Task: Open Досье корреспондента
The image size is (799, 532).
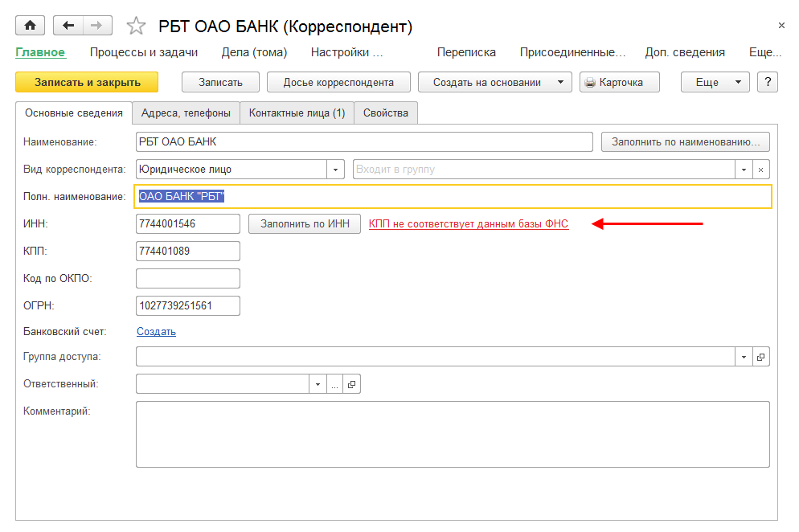Action: tap(339, 82)
